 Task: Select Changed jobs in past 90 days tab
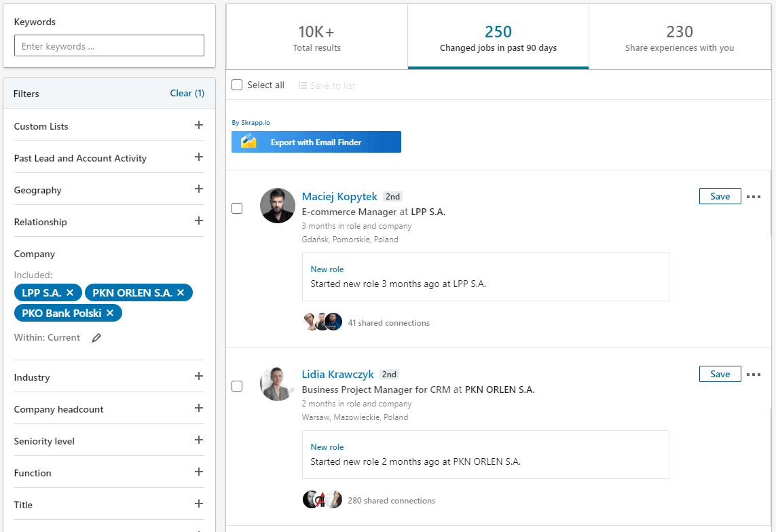tap(498, 37)
